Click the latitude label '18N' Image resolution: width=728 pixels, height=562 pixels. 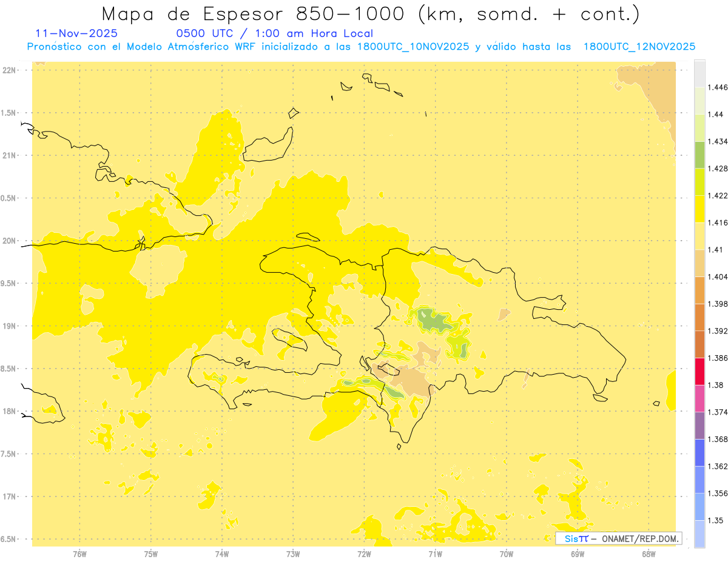[x=9, y=412]
